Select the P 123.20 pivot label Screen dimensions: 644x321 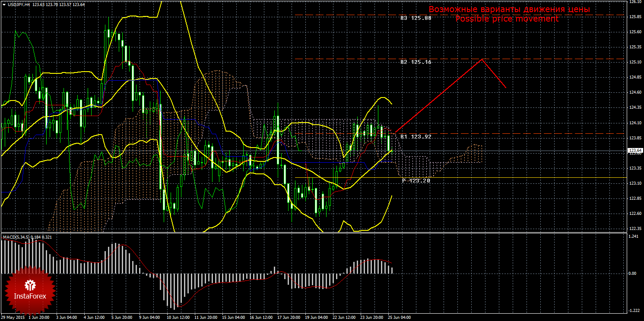[x=416, y=180]
